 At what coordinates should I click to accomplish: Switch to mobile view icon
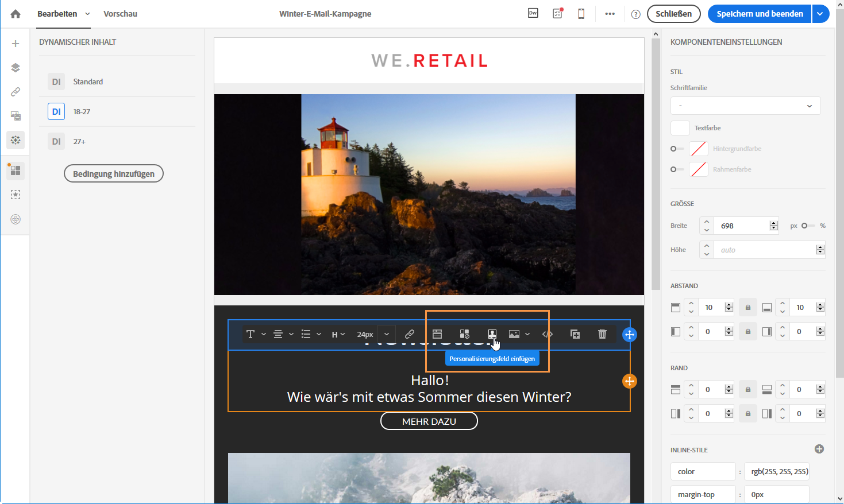coord(581,14)
